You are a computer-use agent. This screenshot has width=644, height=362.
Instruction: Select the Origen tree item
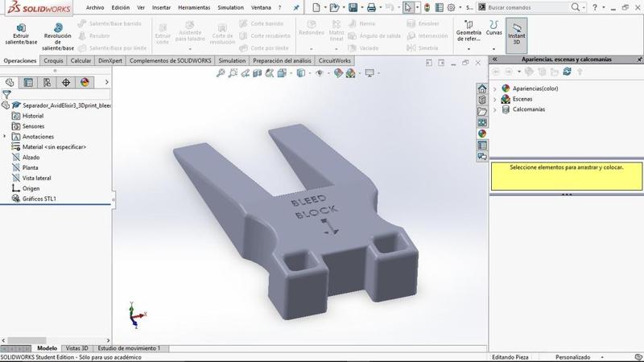(x=31, y=188)
